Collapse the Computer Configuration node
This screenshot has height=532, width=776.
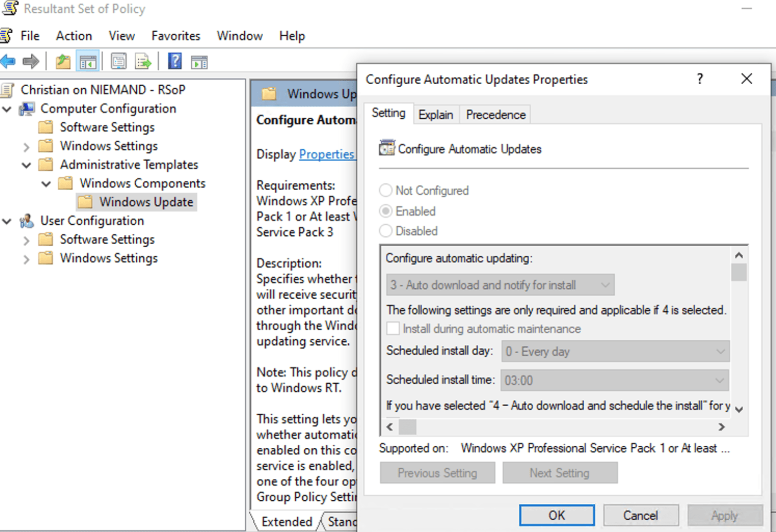[x=7, y=109]
